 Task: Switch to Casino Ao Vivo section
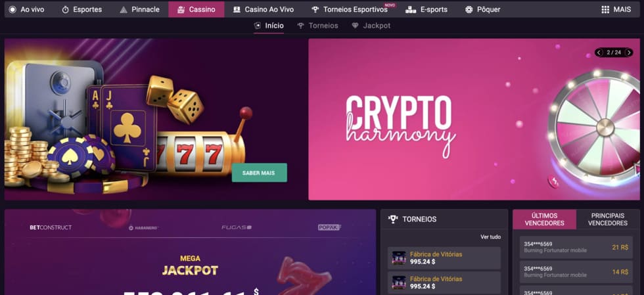[264, 9]
